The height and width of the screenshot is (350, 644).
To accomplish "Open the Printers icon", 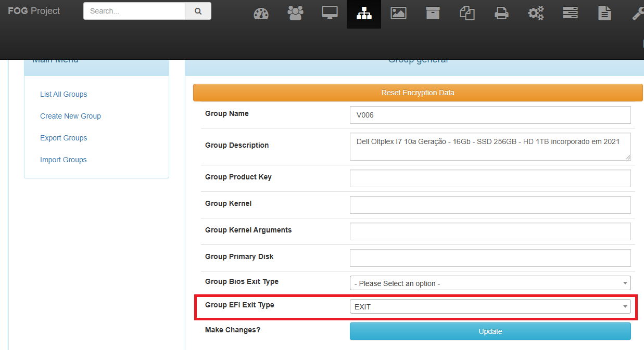I will point(501,14).
